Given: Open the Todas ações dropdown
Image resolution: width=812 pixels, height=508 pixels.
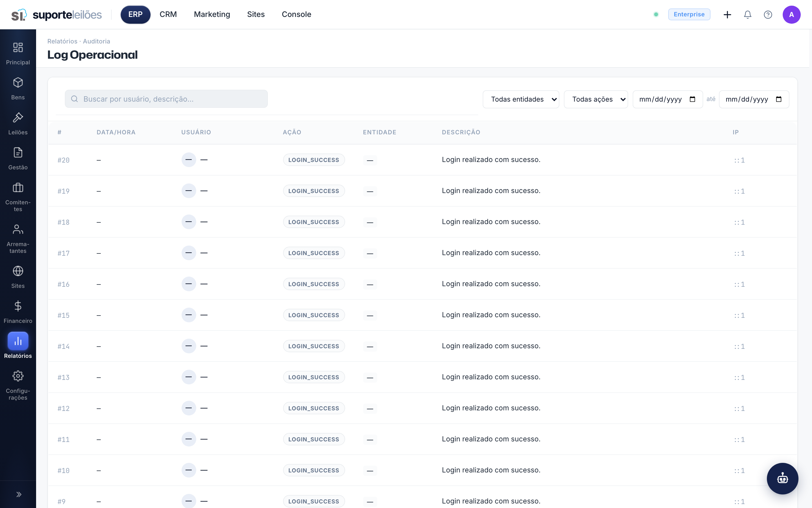Looking at the screenshot, I should pos(596,99).
